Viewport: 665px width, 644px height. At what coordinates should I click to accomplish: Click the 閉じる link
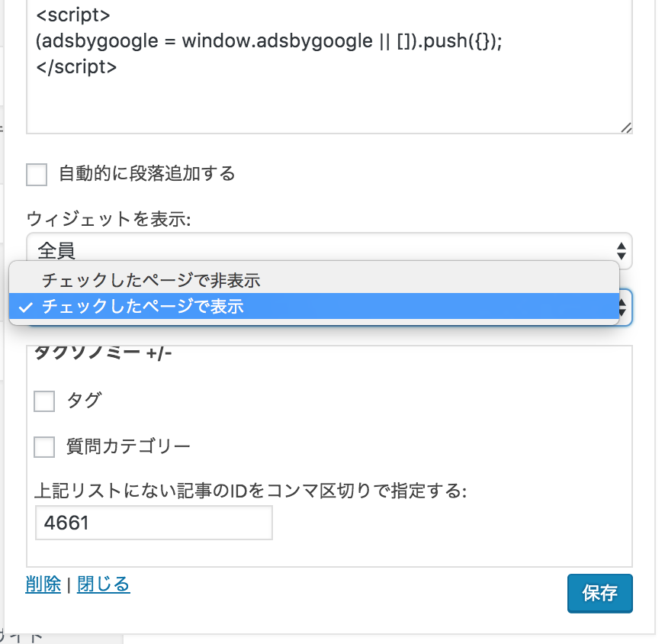[104, 584]
